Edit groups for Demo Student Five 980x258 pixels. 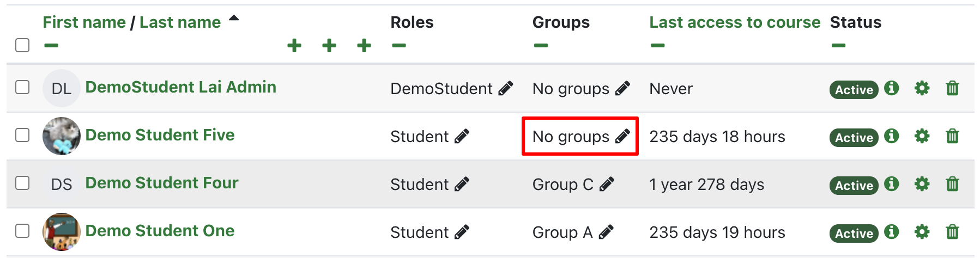[622, 136]
